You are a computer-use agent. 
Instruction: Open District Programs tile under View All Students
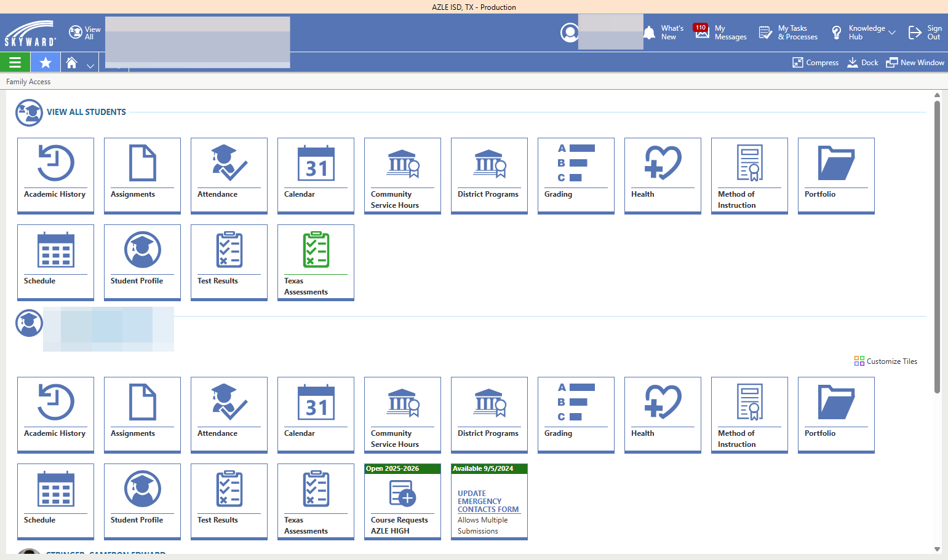click(x=489, y=176)
